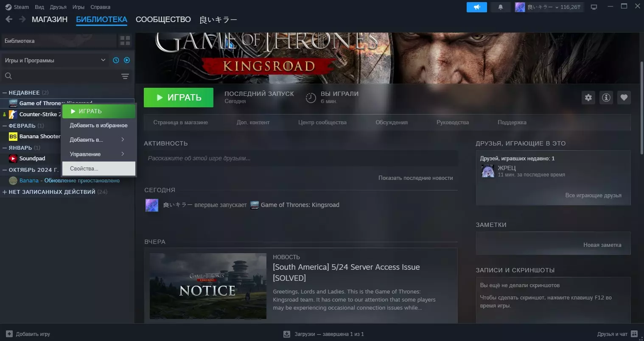Screen dimensions: 644x341
Task: Expand the Добавить в… submenu
Action: [99, 140]
